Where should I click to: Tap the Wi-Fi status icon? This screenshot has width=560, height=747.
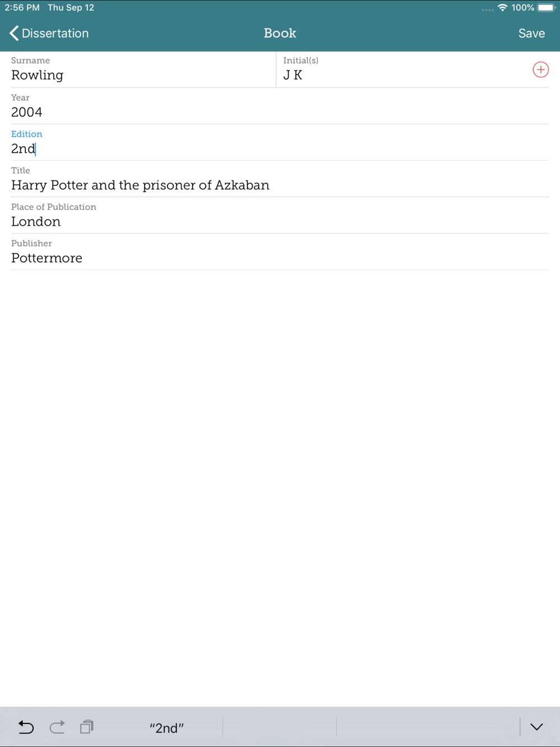tap(502, 8)
